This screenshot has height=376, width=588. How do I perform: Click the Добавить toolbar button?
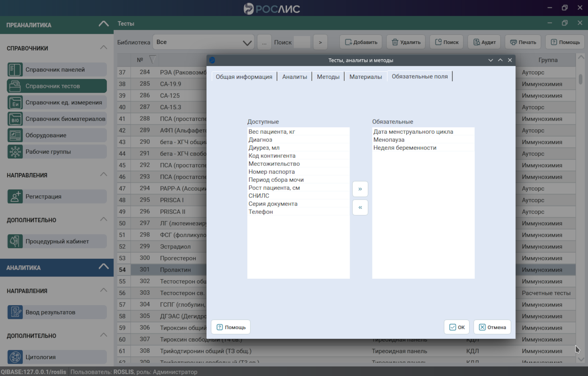pos(361,42)
